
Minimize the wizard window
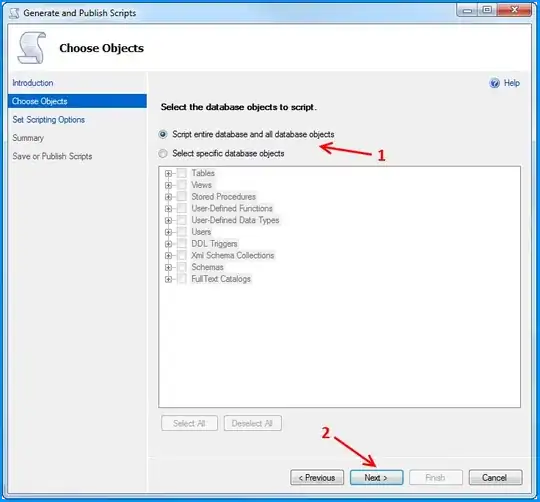click(x=468, y=10)
